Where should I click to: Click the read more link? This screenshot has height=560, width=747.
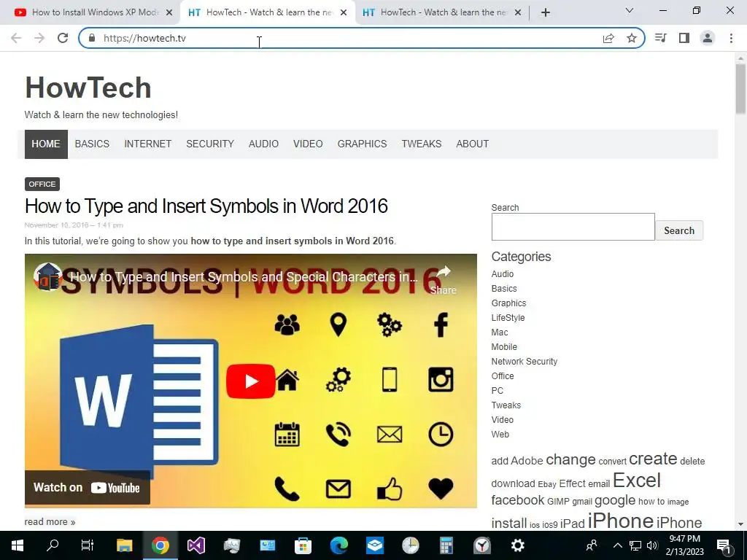click(50, 522)
